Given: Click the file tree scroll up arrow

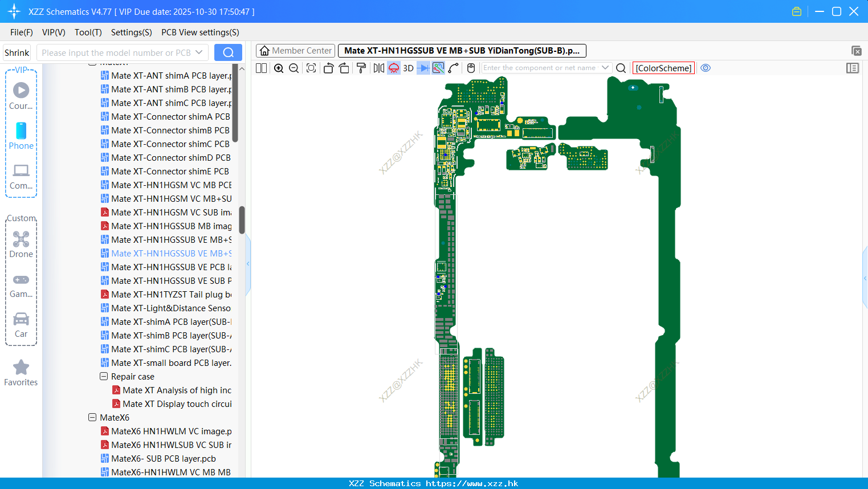Looking at the screenshot, I should 242,68.
